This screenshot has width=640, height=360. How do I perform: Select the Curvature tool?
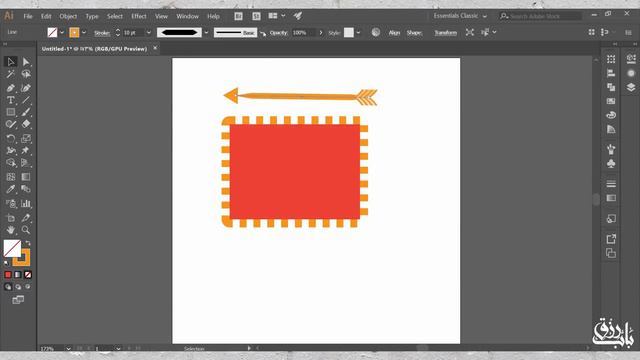[26, 88]
